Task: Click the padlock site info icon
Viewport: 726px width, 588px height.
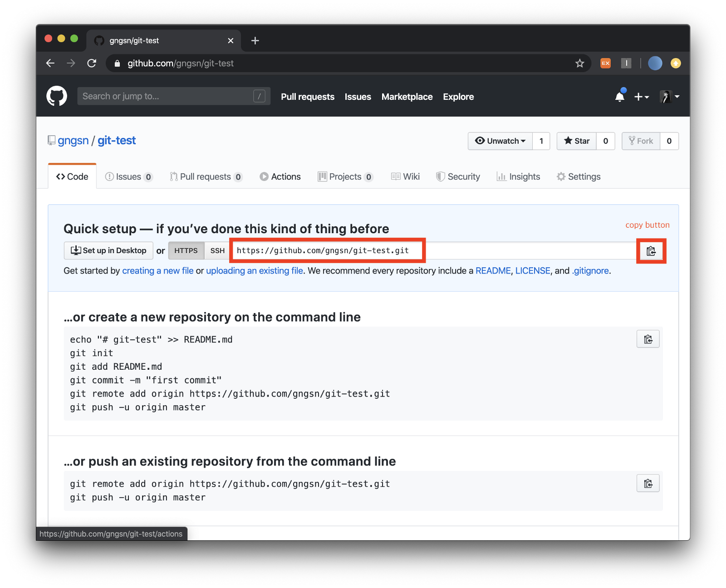Action: (x=118, y=64)
